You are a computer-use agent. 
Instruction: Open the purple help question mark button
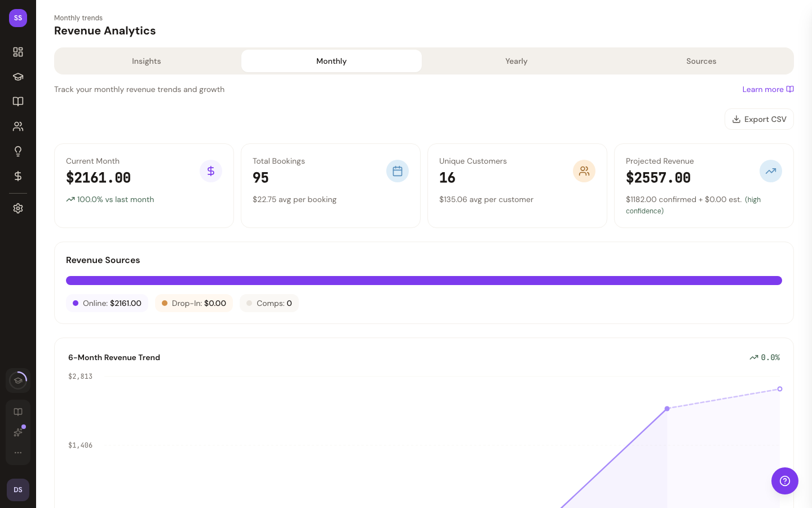784,481
